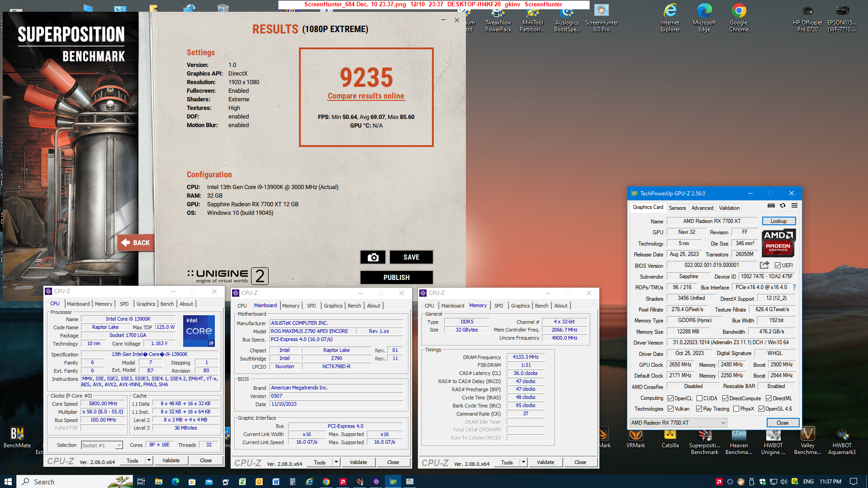The image size is (868, 488).
Task: Toggle the Vulkan checkbox
Action: click(670, 409)
